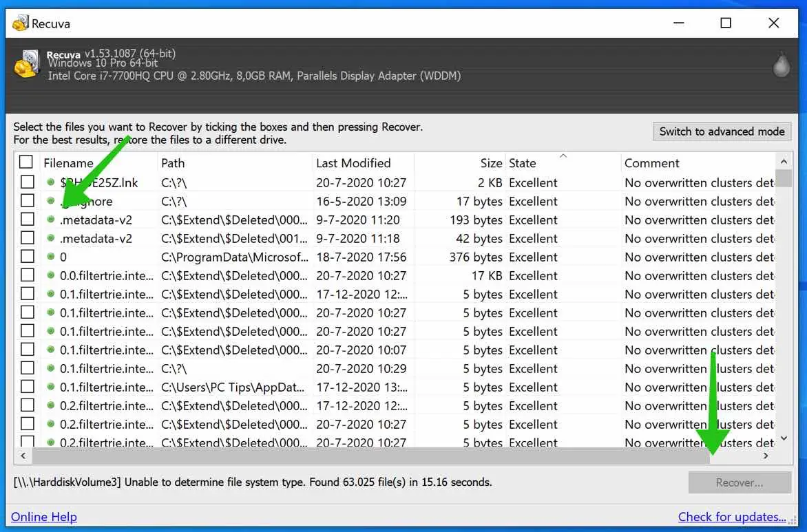Click green dot of the 2 KB .lnk row

point(50,182)
